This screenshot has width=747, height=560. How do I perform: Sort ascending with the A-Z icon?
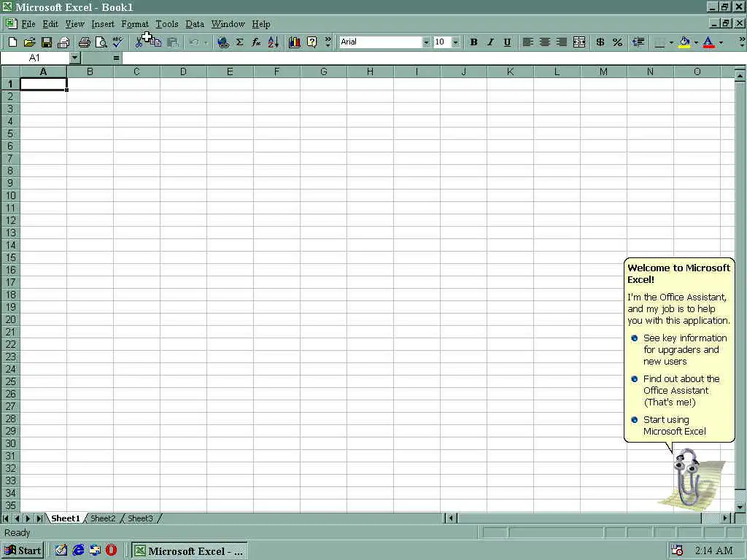(x=273, y=42)
